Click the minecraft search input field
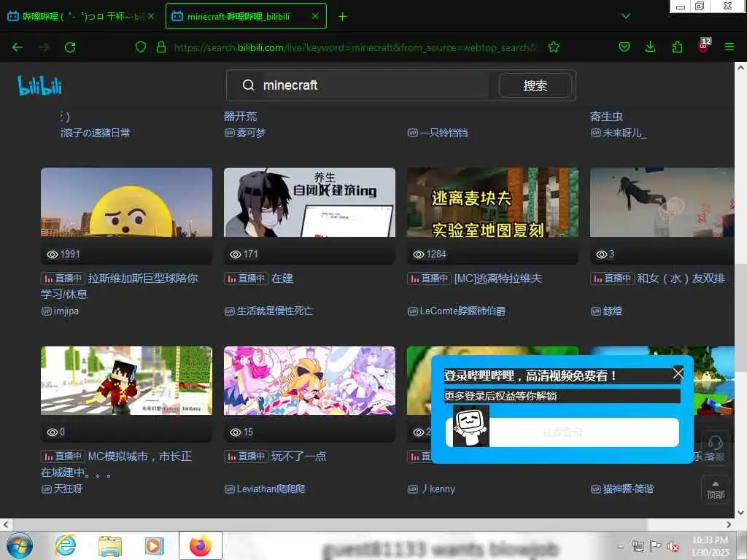Image resolution: width=747 pixels, height=560 pixels. (374, 85)
